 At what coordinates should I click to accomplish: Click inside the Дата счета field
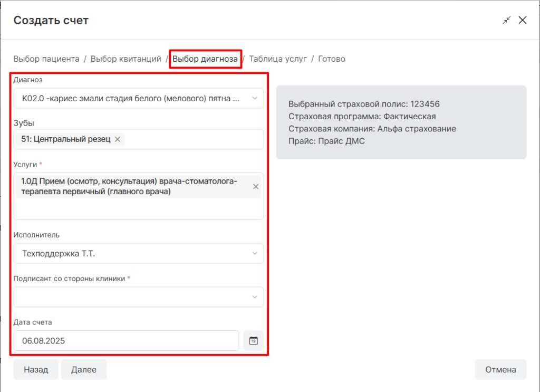(x=127, y=341)
